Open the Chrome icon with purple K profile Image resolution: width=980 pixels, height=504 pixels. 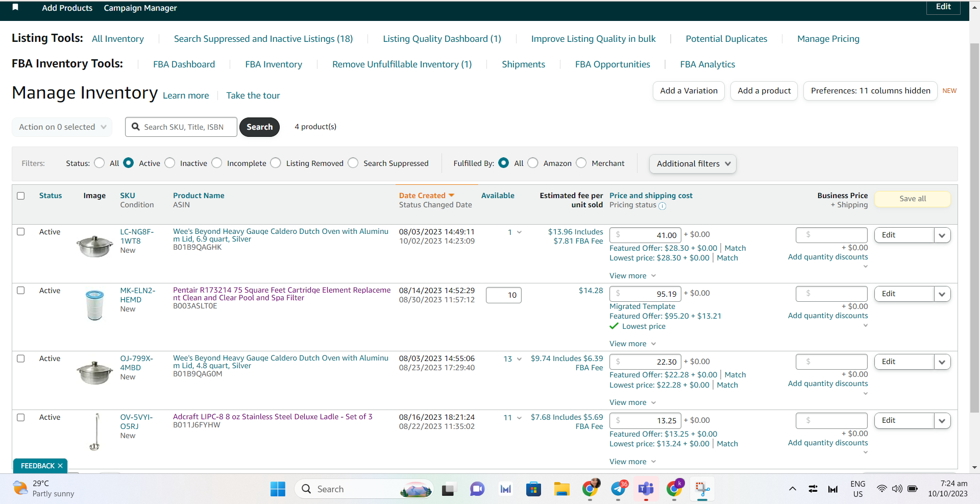[675, 489]
